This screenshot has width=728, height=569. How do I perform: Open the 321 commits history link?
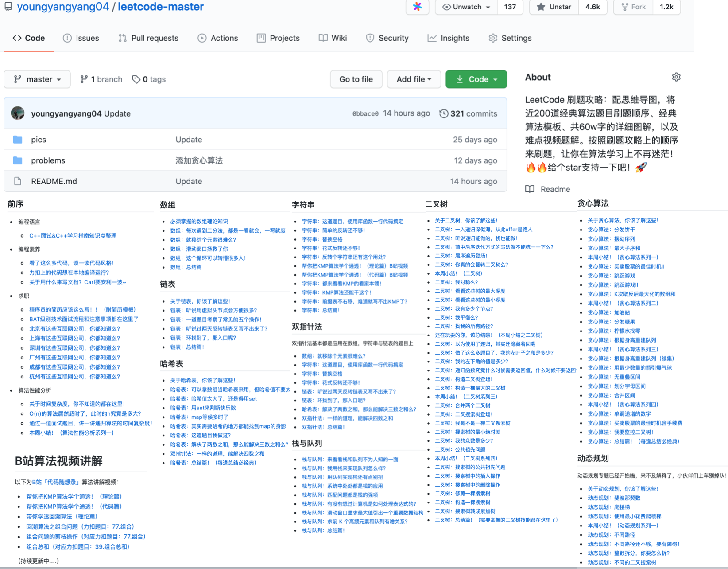pyautogui.click(x=469, y=113)
